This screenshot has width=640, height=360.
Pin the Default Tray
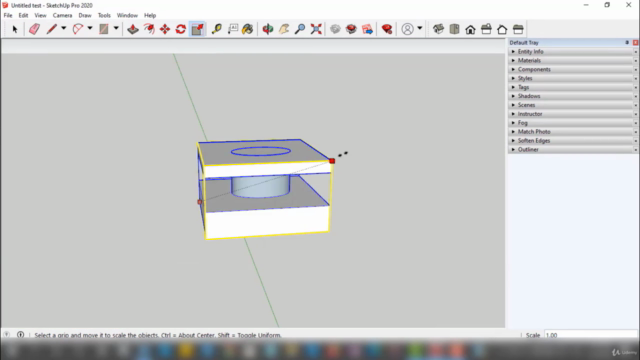click(627, 42)
